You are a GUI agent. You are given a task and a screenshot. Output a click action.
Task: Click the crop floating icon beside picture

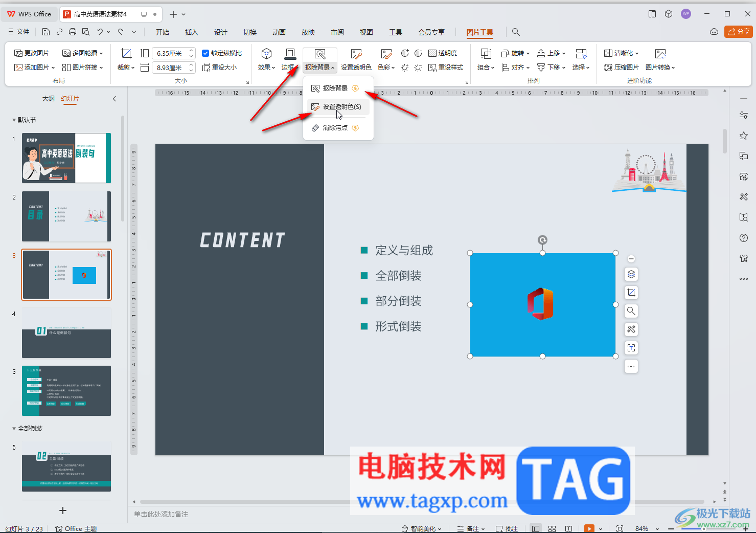click(631, 293)
